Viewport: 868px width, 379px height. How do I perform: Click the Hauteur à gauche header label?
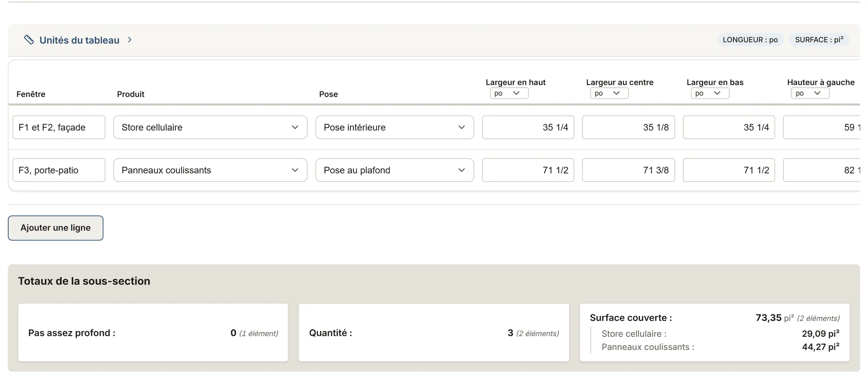click(x=821, y=82)
